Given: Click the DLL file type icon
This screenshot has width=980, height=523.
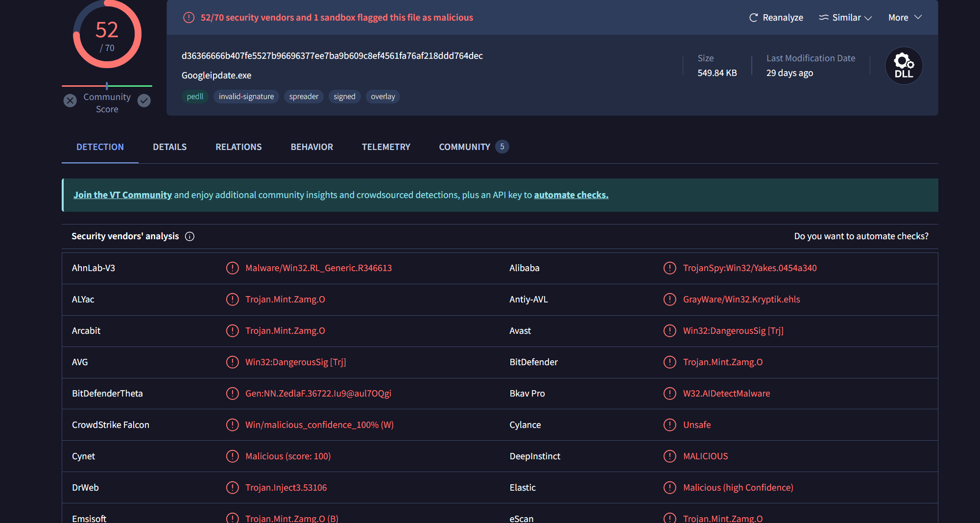Looking at the screenshot, I should (x=904, y=66).
